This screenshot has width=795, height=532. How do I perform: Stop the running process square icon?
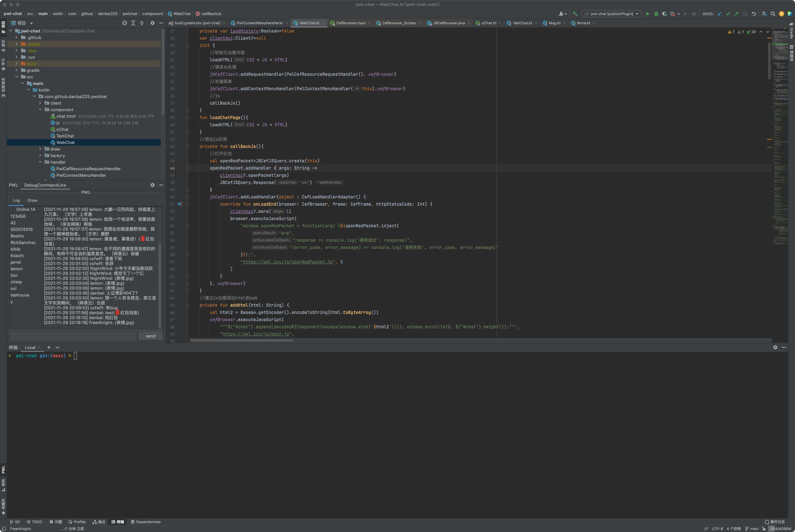coord(694,14)
